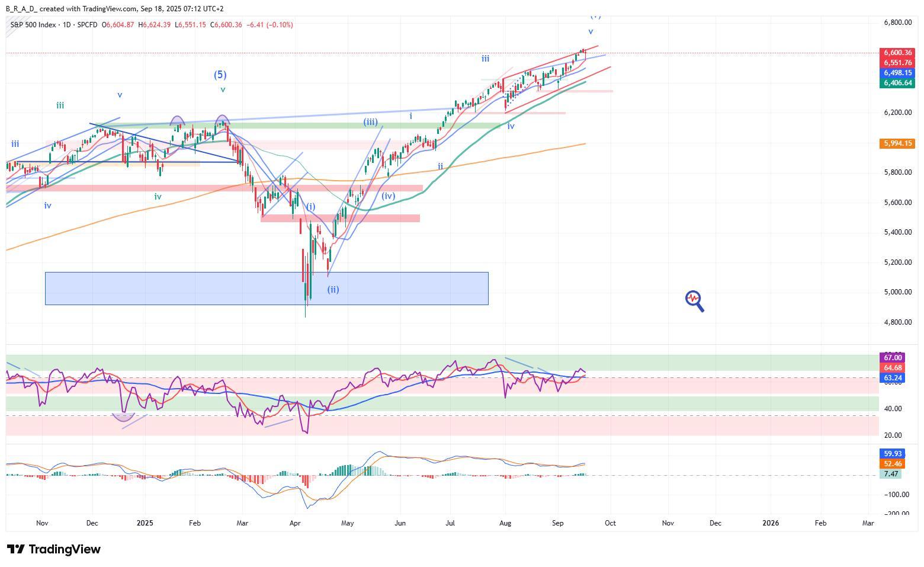Select the (ii) wave label near April low
Screen dimensions: 924x567
333,290
